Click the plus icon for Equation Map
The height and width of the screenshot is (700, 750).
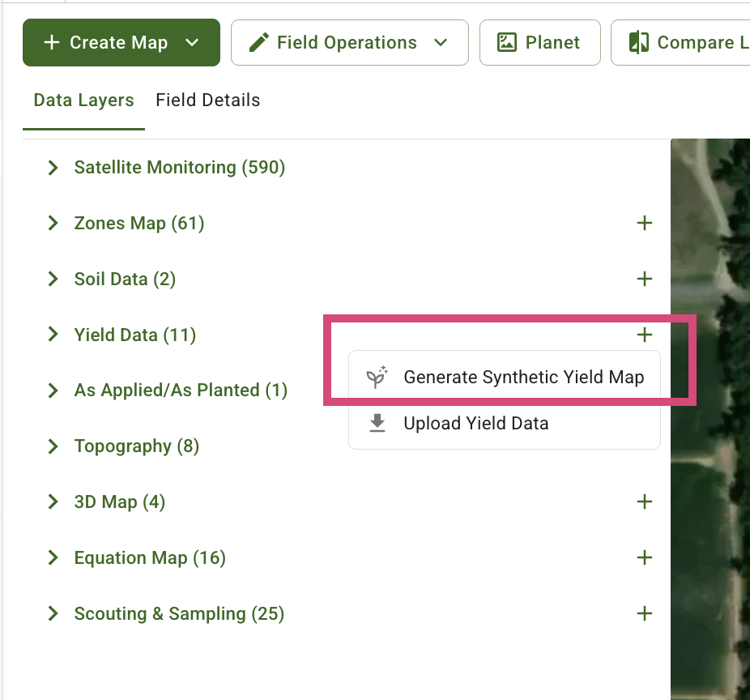[645, 557]
